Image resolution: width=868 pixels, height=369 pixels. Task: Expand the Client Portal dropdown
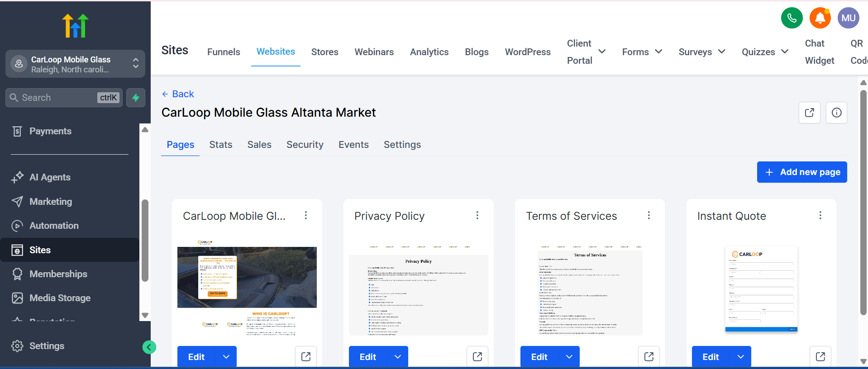coord(602,52)
